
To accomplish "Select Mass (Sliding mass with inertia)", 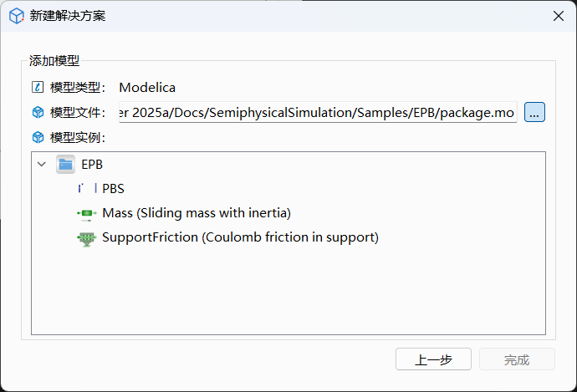I will 197,213.
